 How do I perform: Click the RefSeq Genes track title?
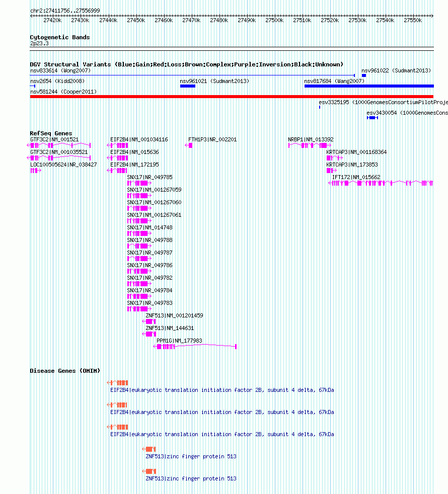pyautogui.click(x=51, y=133)
